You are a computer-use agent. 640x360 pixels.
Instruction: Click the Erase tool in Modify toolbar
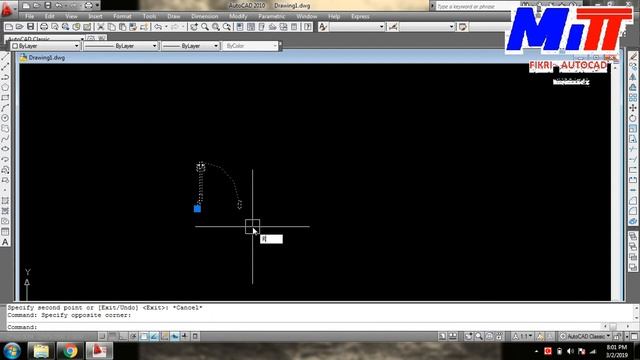(x=633, y=56)
